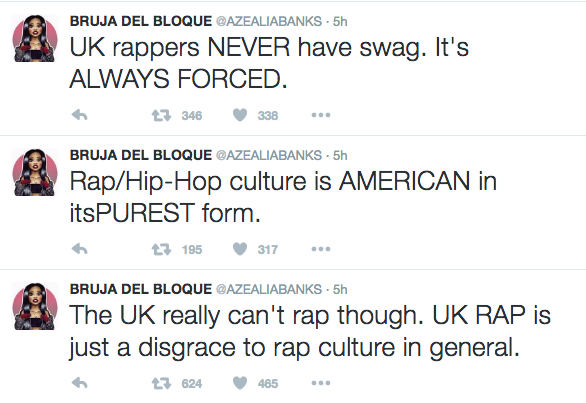Viewport: 586px width, 403px height.
Task: Open BRUJA DEL BLOQUE profile name on first tweet
Action: click(x=141, y=21)
